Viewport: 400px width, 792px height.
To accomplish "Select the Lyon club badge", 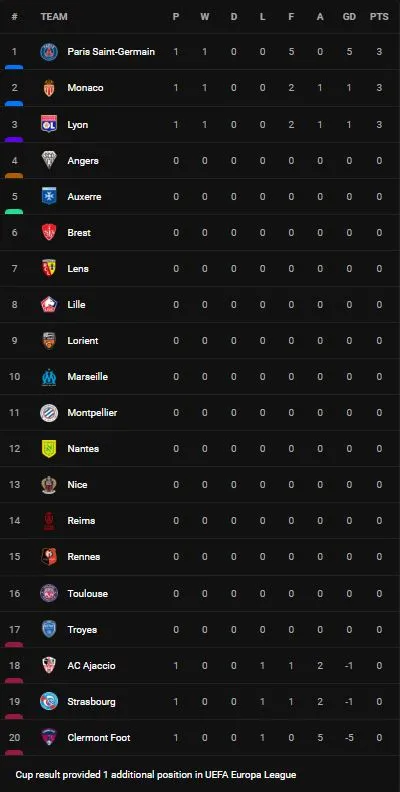I will pos(49,124).
